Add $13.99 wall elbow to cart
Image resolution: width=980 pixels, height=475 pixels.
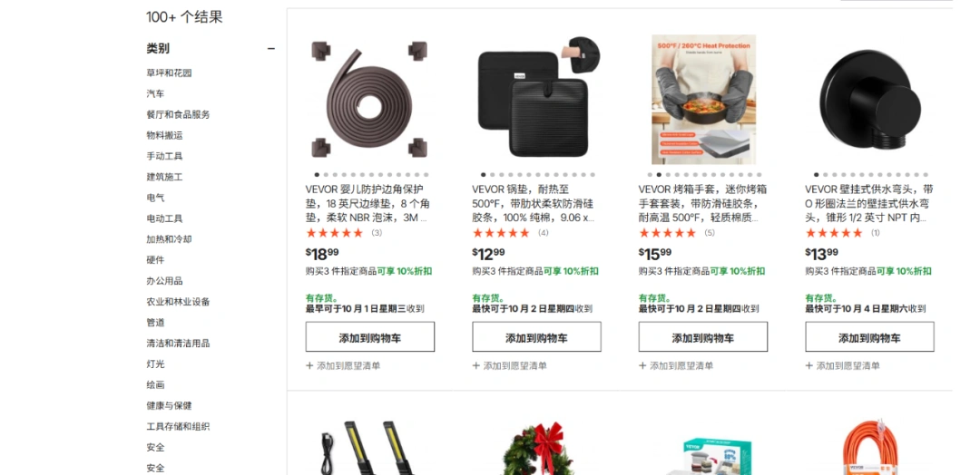[869, 337]
